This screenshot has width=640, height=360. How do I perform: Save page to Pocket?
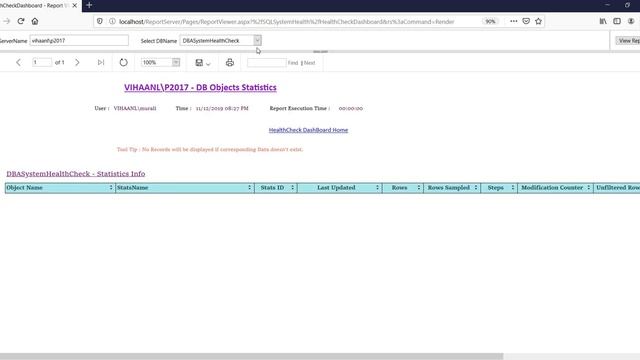(526, 21)
